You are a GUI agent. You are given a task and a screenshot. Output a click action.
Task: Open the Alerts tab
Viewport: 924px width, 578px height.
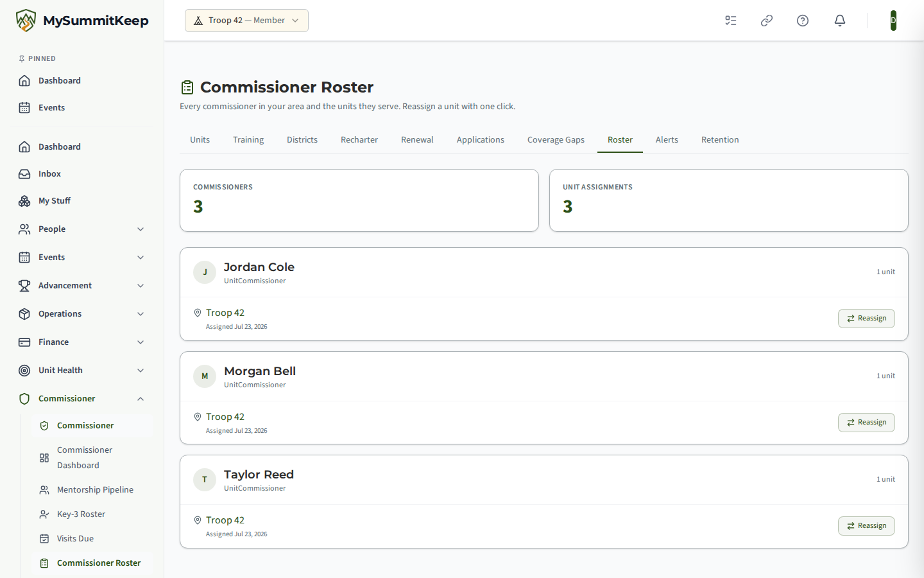coord(667,140)
